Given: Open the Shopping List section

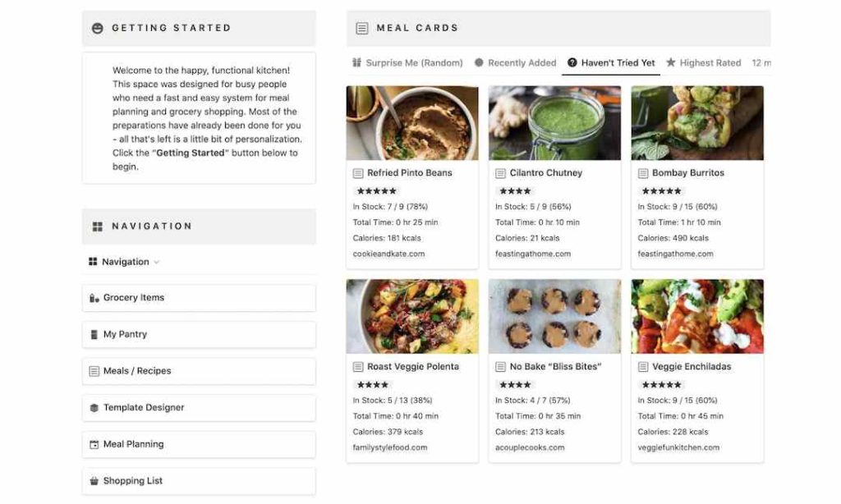Looking at the screenshot, I should tap(134, 481).
